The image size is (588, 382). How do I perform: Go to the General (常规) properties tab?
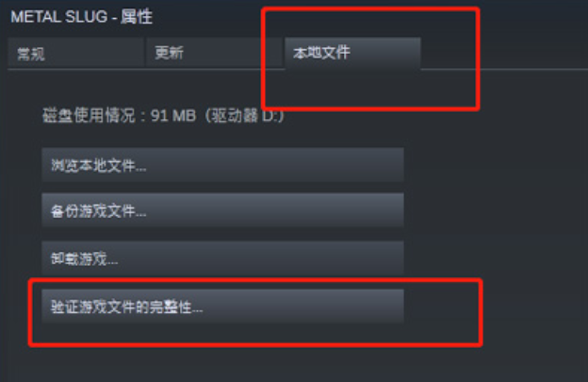click(75, 53)
